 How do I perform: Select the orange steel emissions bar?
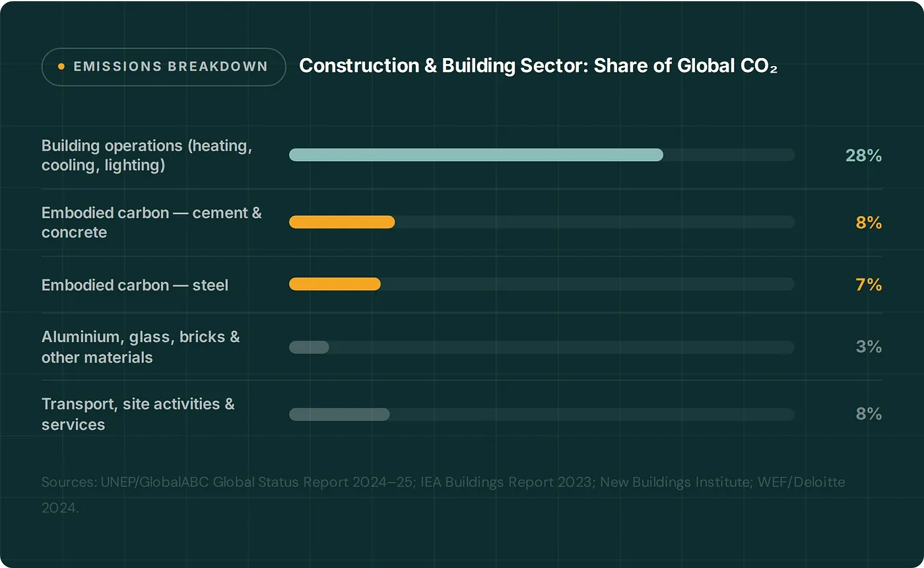[335, 284]
